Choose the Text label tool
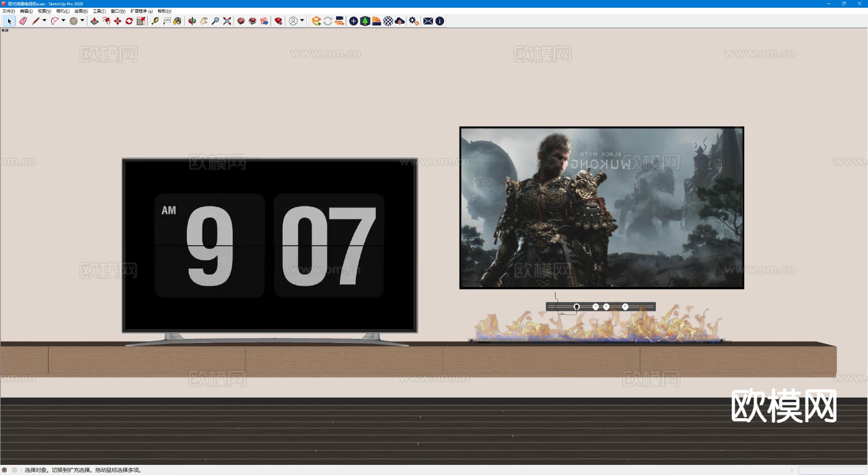The height and width of the screenshot is (475, 868). 166,21
